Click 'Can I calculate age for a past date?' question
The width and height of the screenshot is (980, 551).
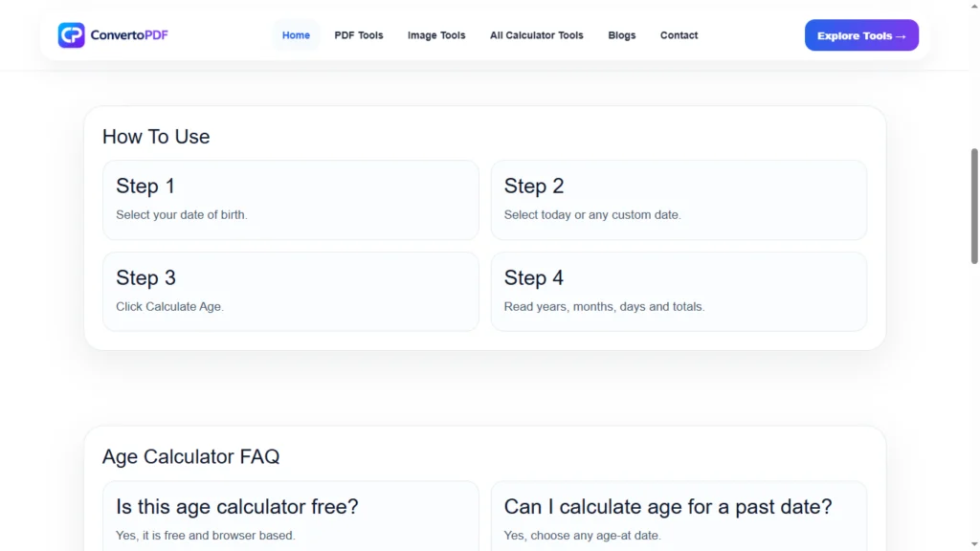pyautogui.click(x=668, y=507)
